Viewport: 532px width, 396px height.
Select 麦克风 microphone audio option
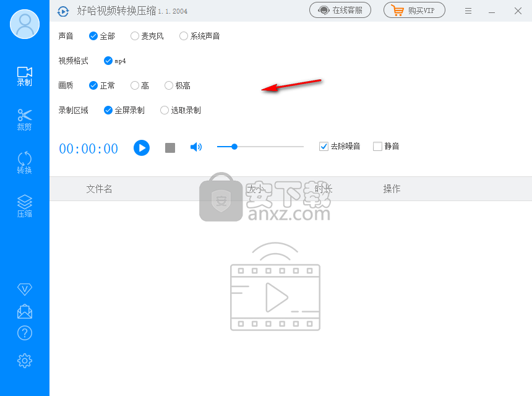(x=147, y=36)
